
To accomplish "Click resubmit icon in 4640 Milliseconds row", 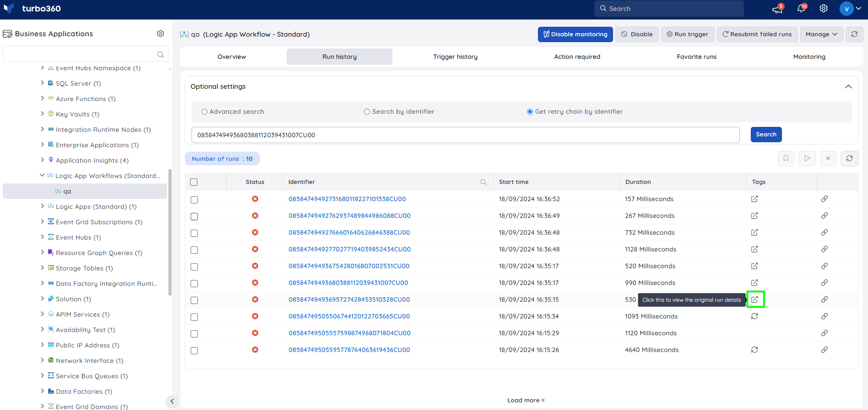I will tap(754, 350).
